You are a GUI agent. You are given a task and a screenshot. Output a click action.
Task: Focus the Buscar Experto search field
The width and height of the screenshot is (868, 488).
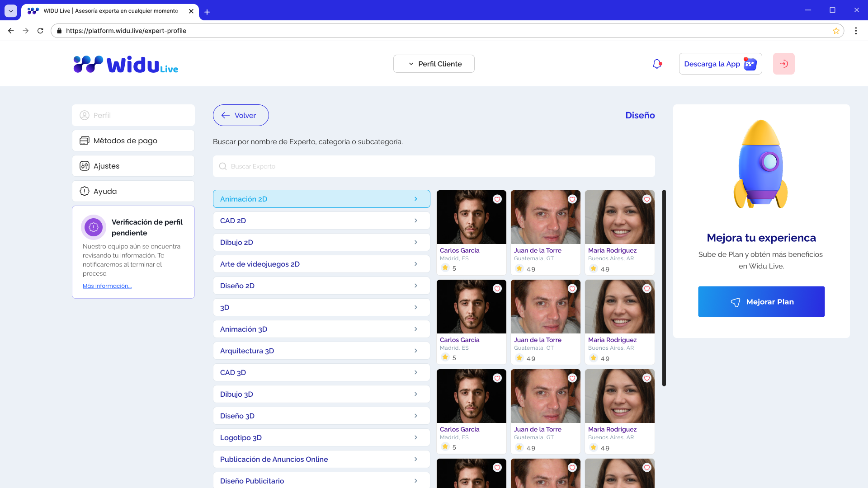pos(434,166)
